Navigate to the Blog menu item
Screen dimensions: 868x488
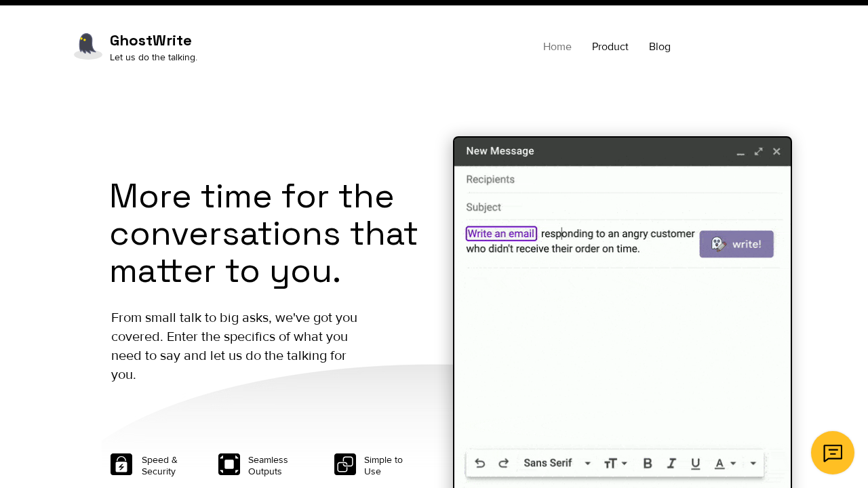[659, 46]
